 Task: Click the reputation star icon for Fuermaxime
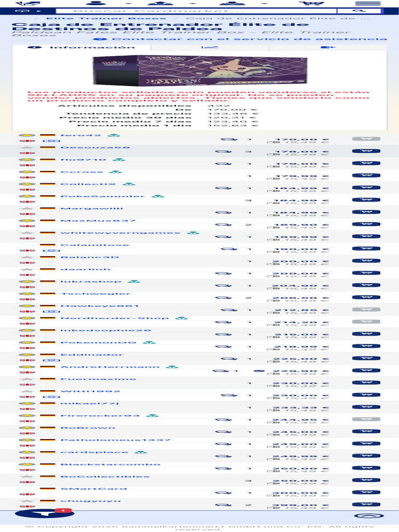click(x=27, y=379)
